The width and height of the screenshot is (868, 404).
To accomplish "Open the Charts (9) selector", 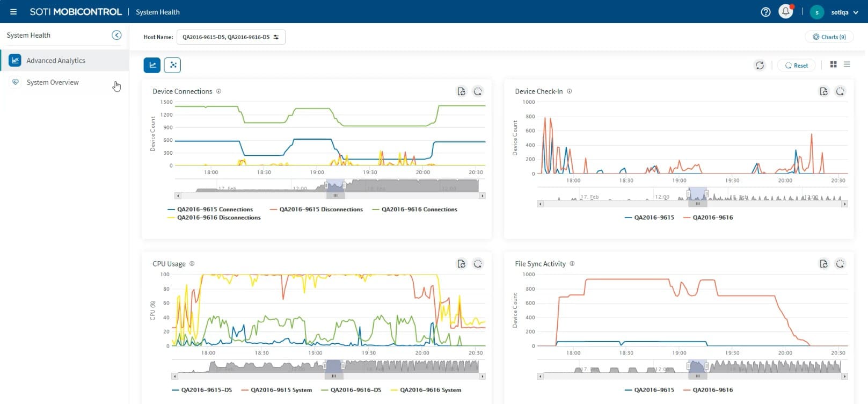I will 829,37.
